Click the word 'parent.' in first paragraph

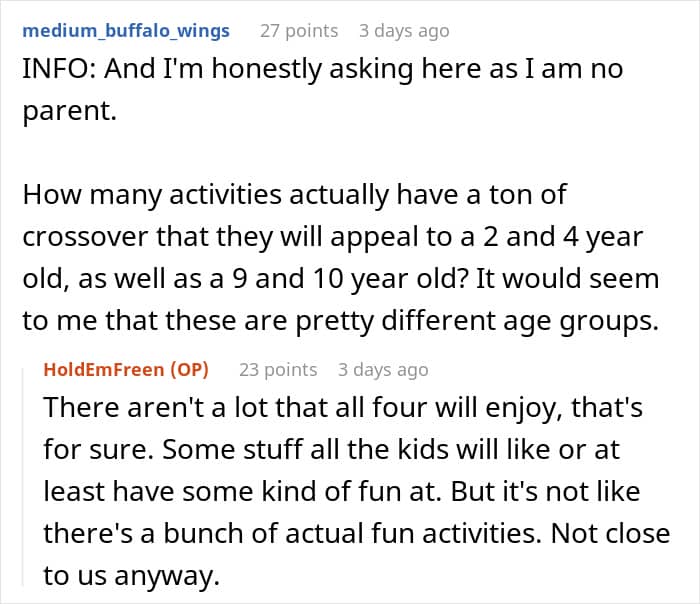pyautogui.click(x=70, y=111)
